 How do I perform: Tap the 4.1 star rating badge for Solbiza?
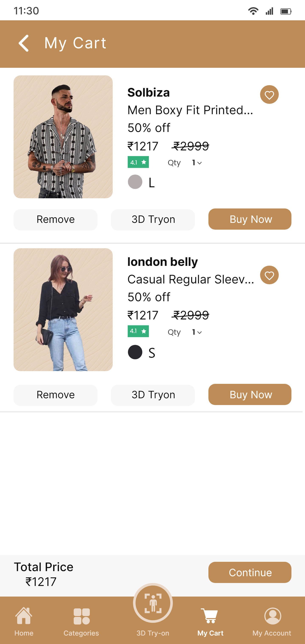pos(138,162)
